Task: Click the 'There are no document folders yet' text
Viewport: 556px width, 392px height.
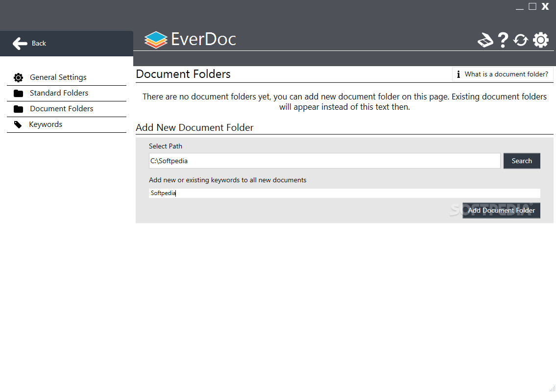Action: 344,102
